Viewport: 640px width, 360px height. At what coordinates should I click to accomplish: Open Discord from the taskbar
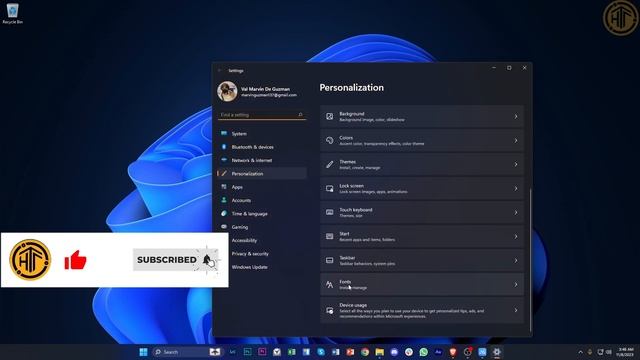point(394,352)
